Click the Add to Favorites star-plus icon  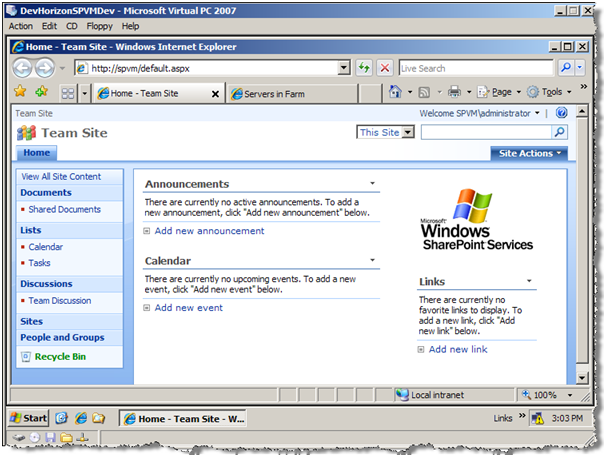point(41,92)
